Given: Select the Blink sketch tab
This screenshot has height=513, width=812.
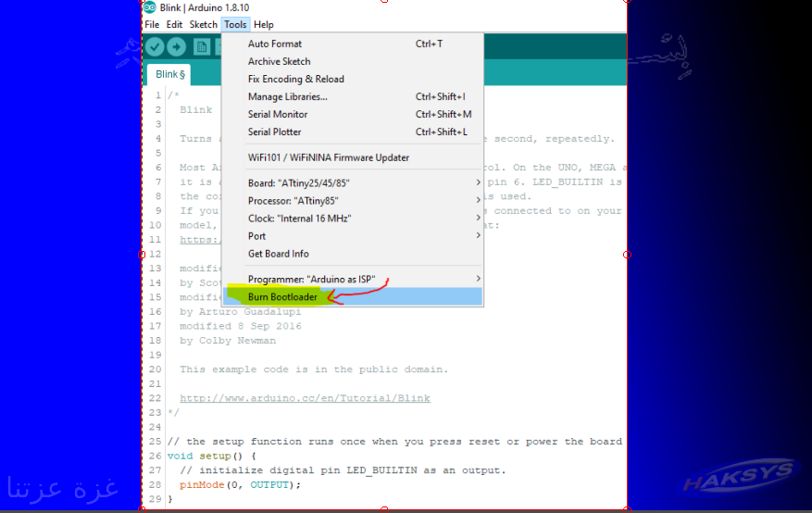Looking at the screenshot, I should [x=169, y=75].
